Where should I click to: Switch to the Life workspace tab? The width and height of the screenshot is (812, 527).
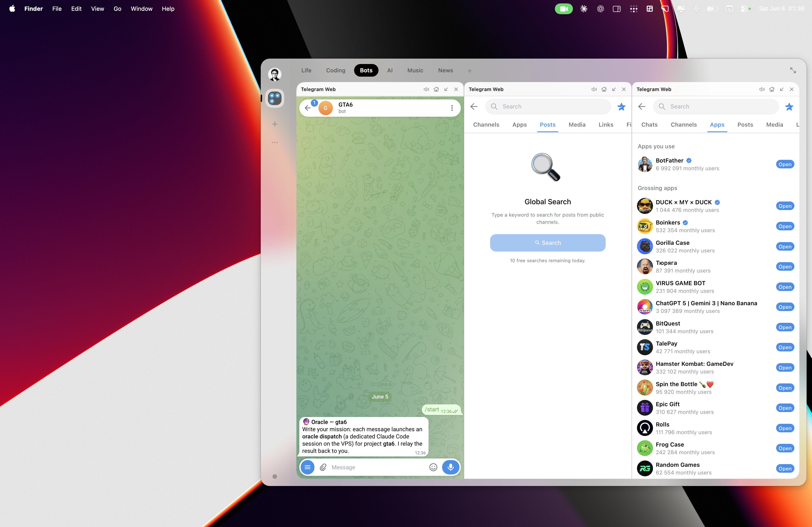[306, 71]
